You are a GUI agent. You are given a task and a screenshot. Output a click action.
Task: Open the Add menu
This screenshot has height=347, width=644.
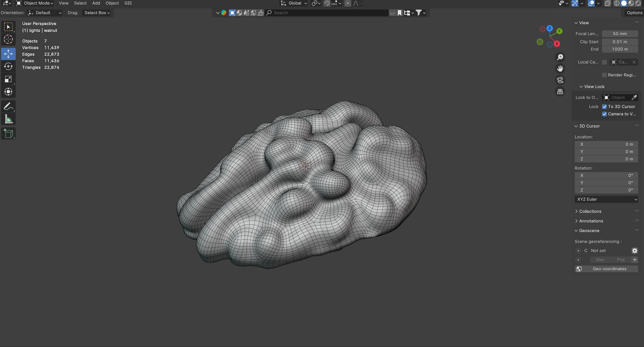pyautogui.click(x=96, y=3)
